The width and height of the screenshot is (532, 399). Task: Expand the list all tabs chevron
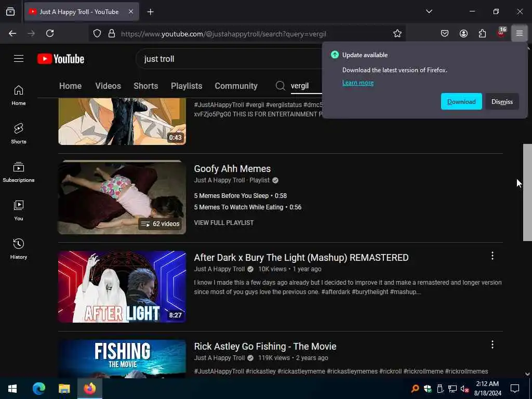pyautogui.click(x=429, y=11)
